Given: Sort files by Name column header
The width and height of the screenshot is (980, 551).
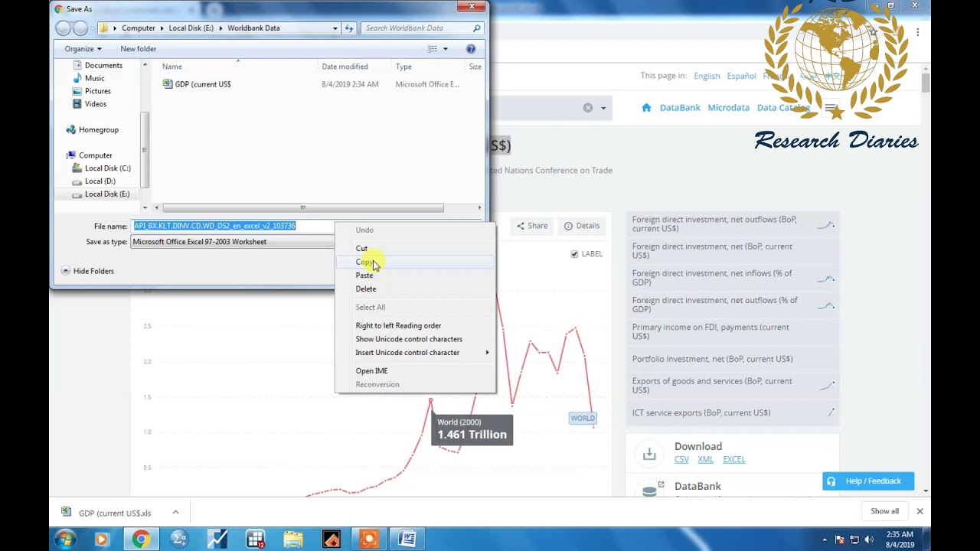Looking at the screenshot, I should coord(171,67).
